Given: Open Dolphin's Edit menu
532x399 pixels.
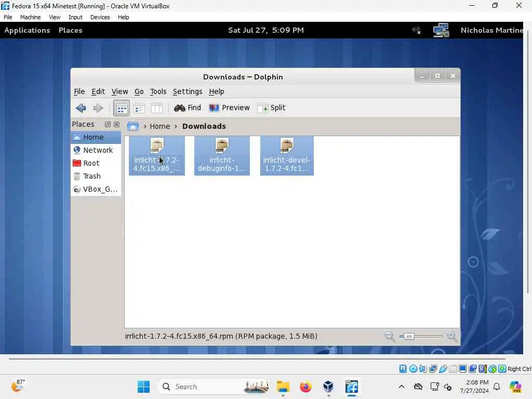Looking at the screenshot, I should coord(98,91).
